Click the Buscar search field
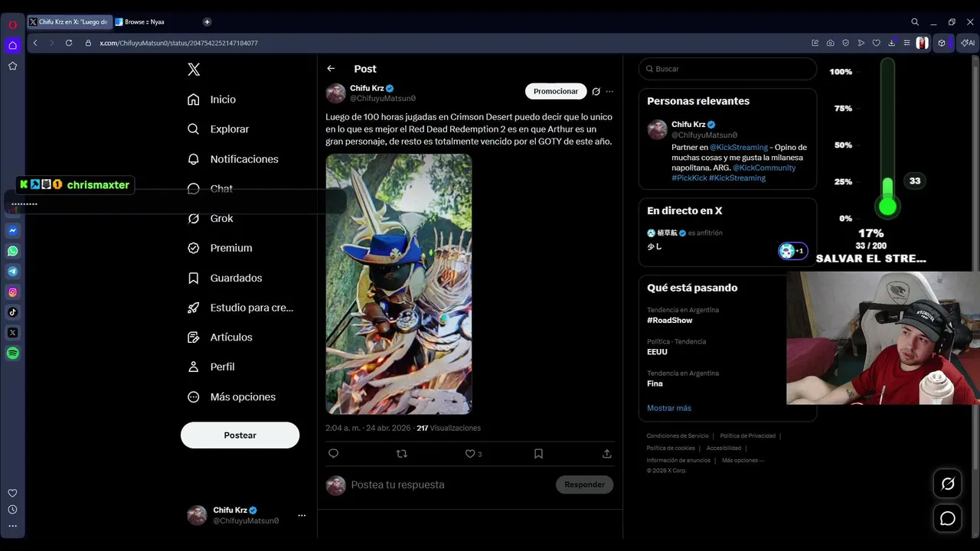Viewport: 980px width, 551px height. (x=727, y=69)
